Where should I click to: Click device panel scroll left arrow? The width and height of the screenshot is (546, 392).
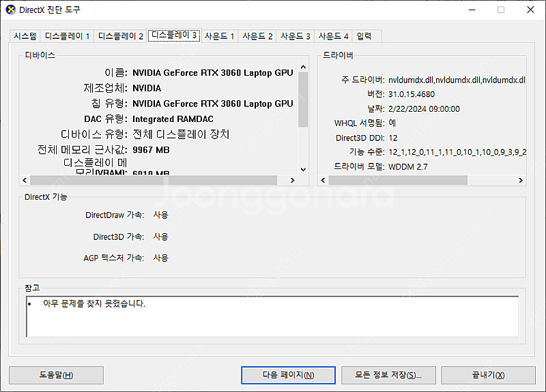[25, 180]
